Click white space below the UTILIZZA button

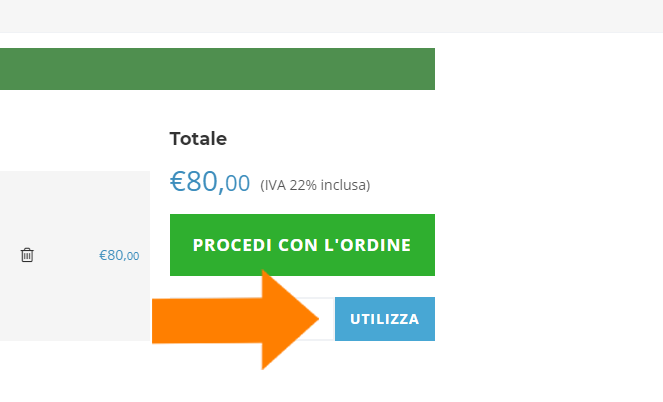[x=384, y=370]
